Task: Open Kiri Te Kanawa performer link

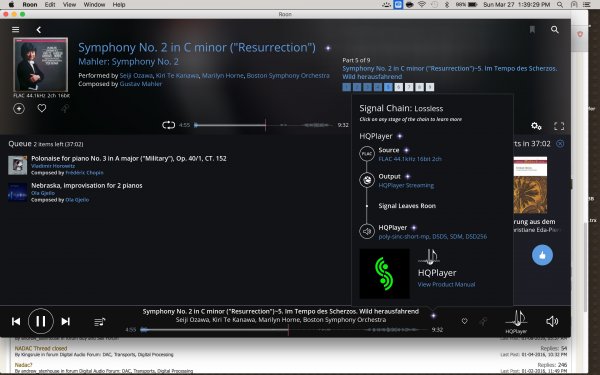Action: (177, 75)
